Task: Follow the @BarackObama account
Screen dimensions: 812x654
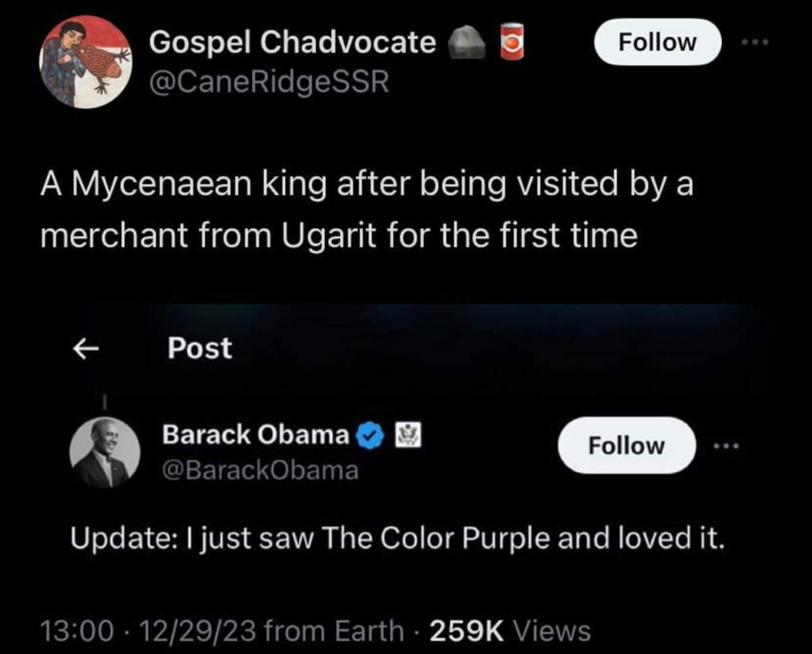Action: 626,445
